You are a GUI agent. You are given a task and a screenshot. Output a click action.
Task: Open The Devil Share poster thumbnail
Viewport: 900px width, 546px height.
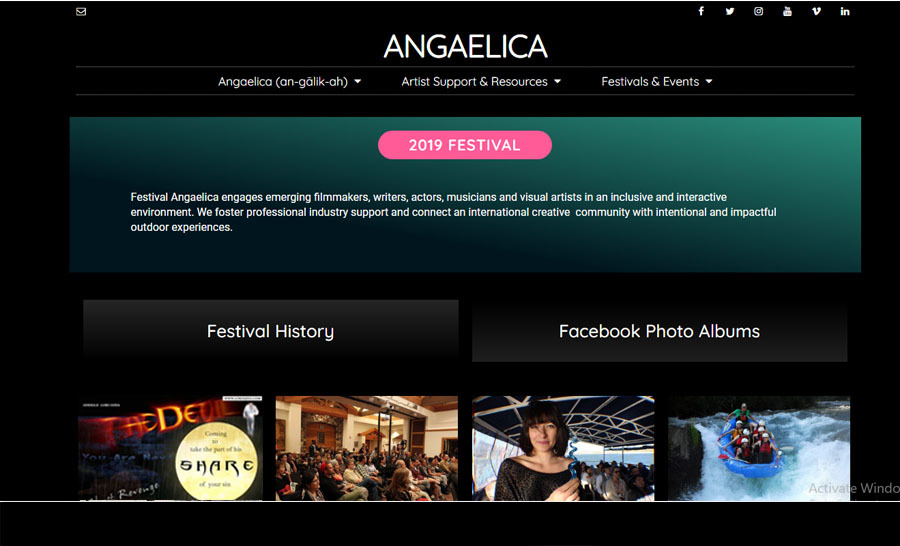170,448
